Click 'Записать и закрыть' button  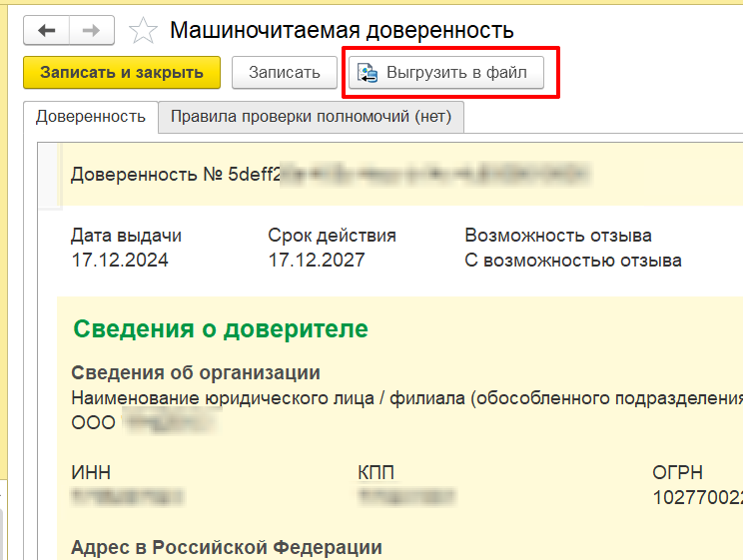point(122,73)
